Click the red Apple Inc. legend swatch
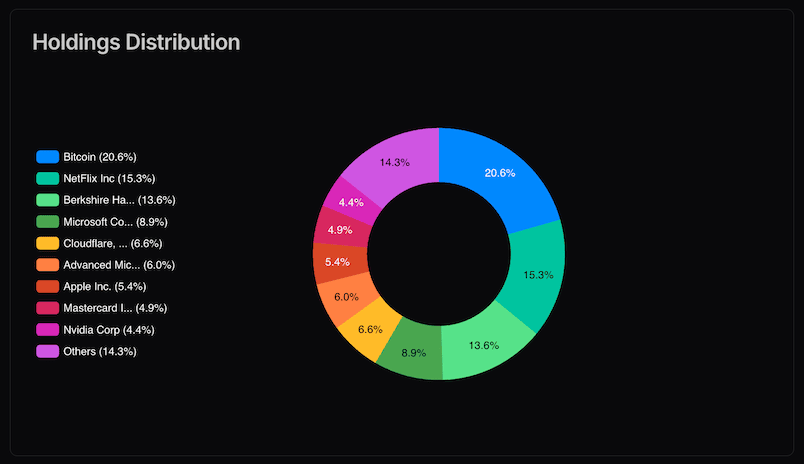Viewport: 804px width, 464px height. click(48, 286)
